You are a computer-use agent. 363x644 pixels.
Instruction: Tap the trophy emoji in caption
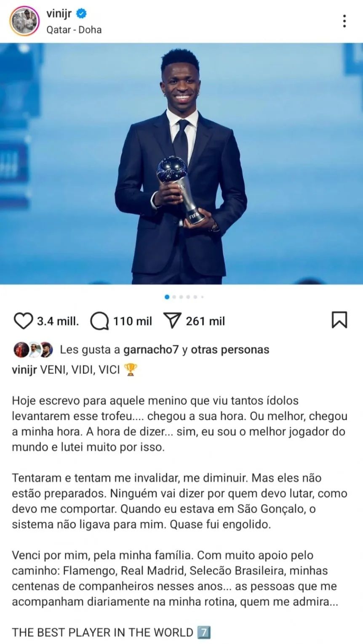click(131, 370)
